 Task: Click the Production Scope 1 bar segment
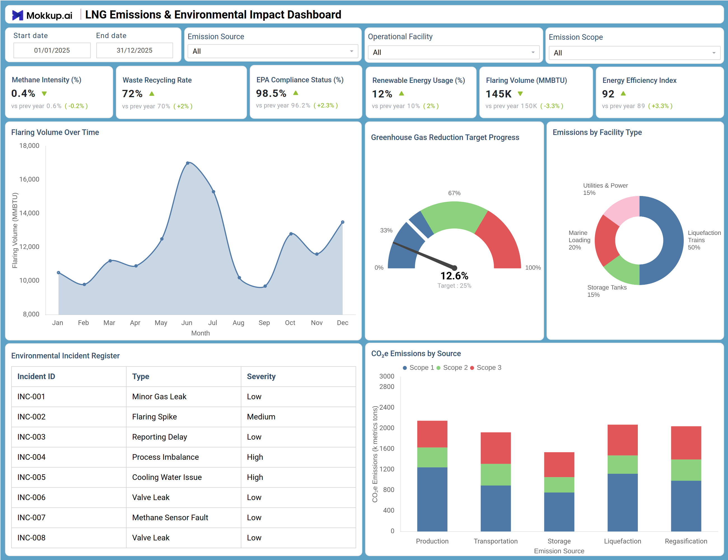[x=432, y=499]
